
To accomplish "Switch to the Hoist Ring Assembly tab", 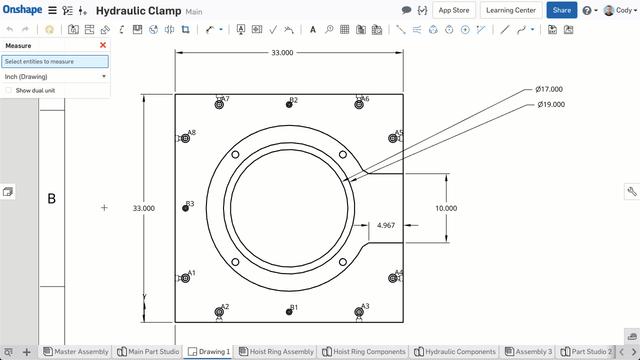I will 276,351.
